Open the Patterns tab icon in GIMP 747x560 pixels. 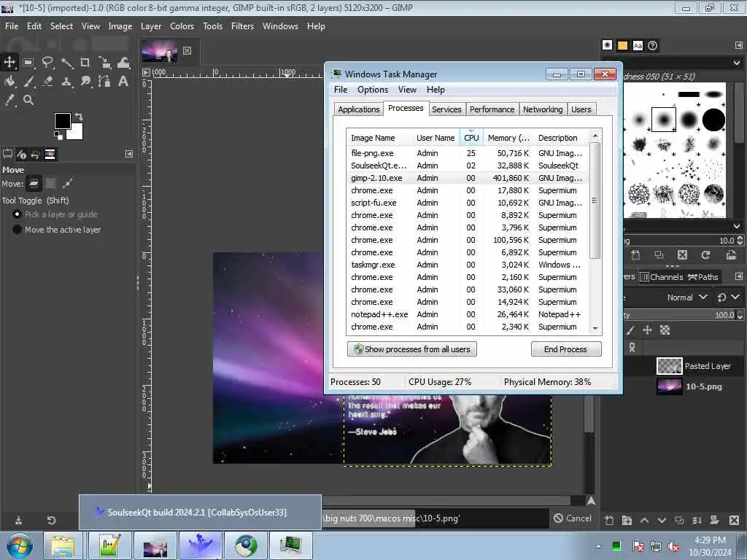tap(623, 45)
